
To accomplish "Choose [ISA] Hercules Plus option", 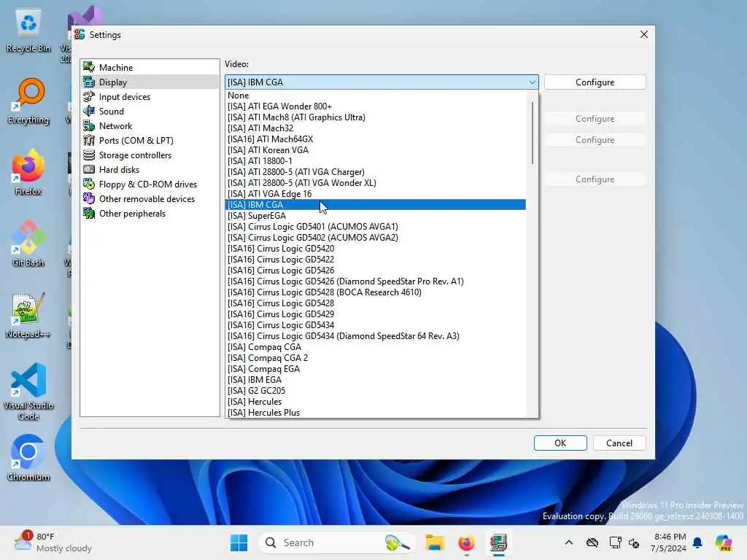I will 376,413.
